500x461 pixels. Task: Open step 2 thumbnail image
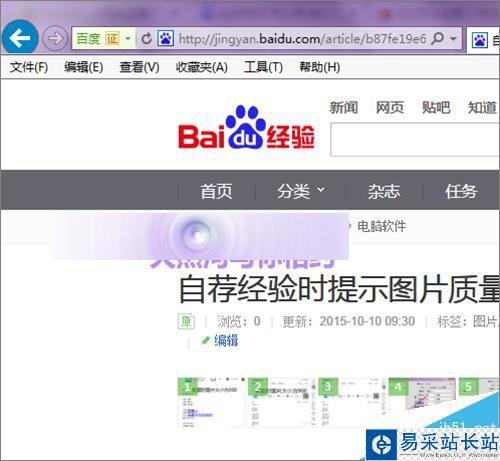click(x=282, y=402)
